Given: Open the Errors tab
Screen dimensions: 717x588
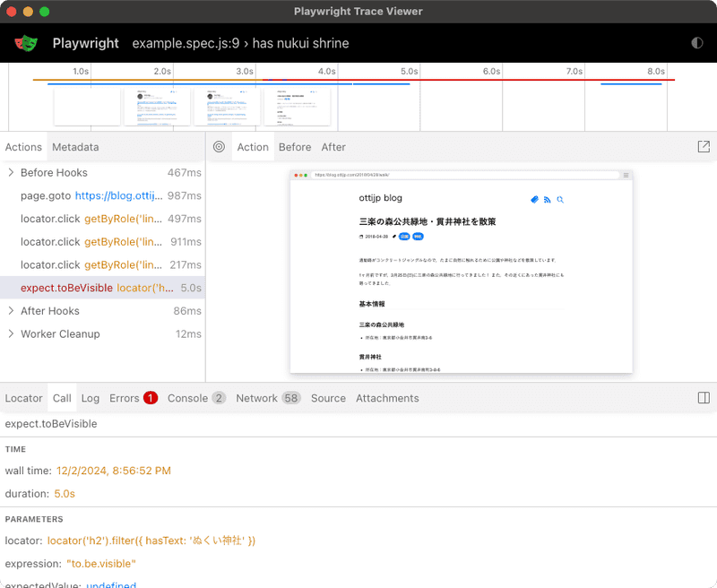Looking at the screenshot, I should (133, 398).
